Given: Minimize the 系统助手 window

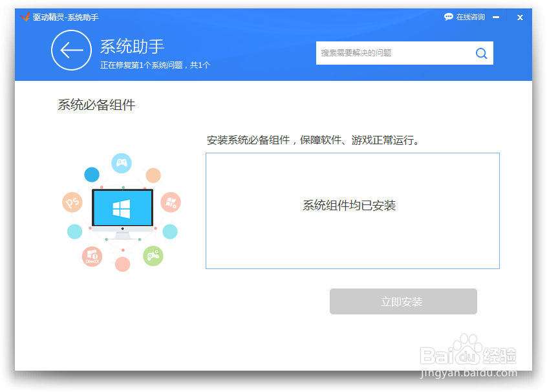Looking at the screenshot, I should (497, 17).
